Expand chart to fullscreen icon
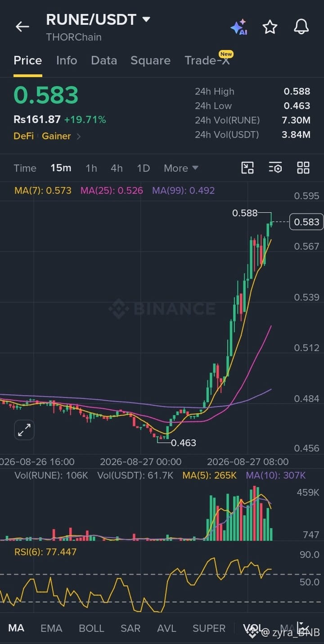This screenshot has width=324, height=644. (x=24, y=430)
